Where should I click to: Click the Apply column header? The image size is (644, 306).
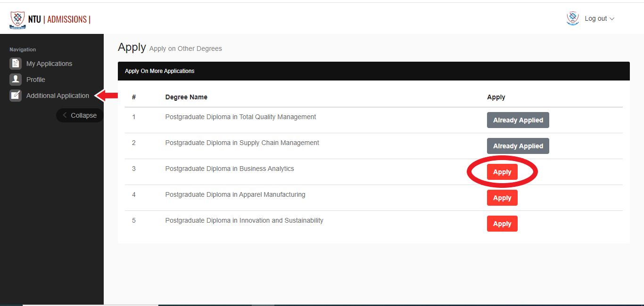coord(496,97)
